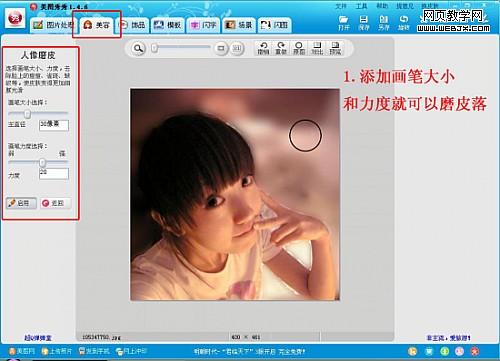Click the 网上冲印 online print link
500x361 pixels.
[x=131, y=351]
